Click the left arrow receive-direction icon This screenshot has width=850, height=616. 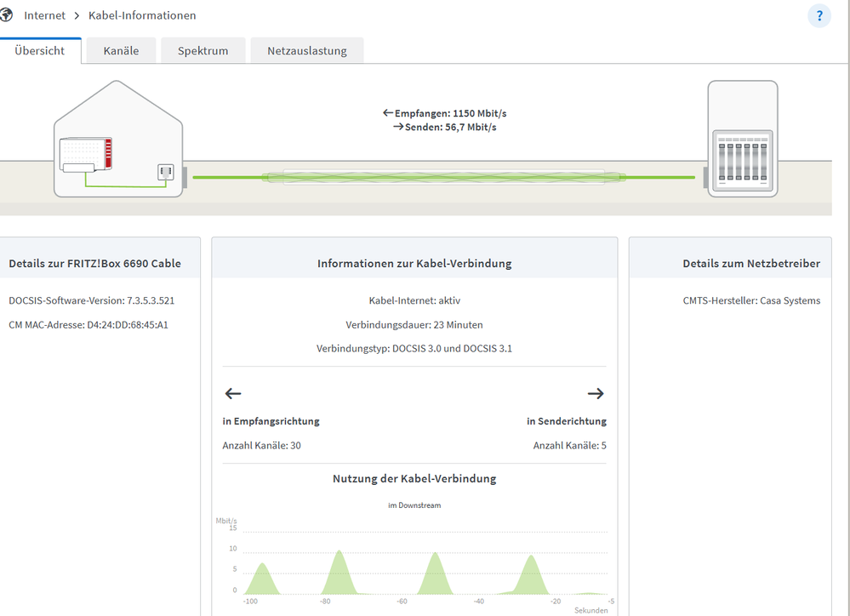click(x=233, y=394)
